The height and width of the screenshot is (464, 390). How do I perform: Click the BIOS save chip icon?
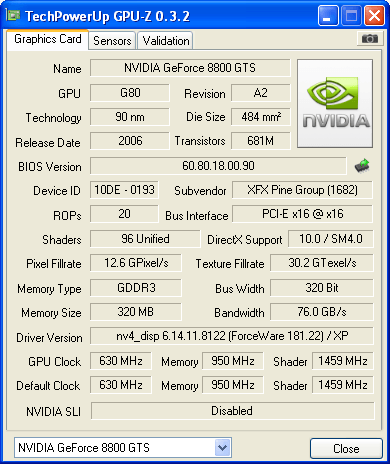click(x=362, y=165)
